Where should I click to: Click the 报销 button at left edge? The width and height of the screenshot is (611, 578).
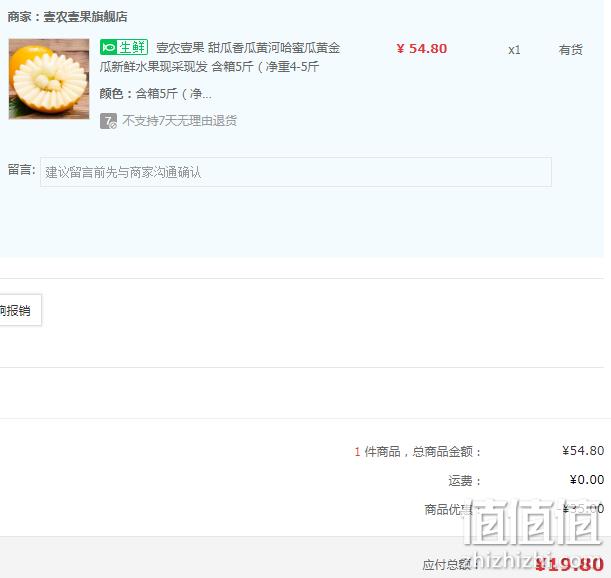(x=20, y=310)
